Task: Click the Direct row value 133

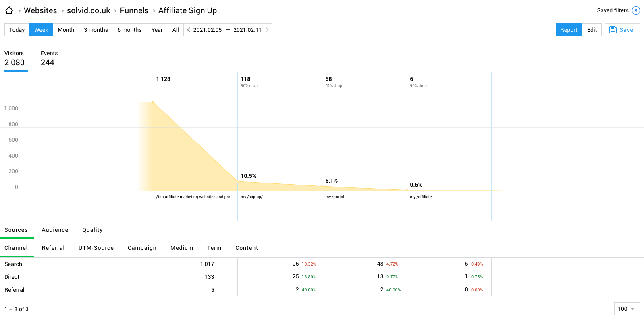Action: click(210, 277)
